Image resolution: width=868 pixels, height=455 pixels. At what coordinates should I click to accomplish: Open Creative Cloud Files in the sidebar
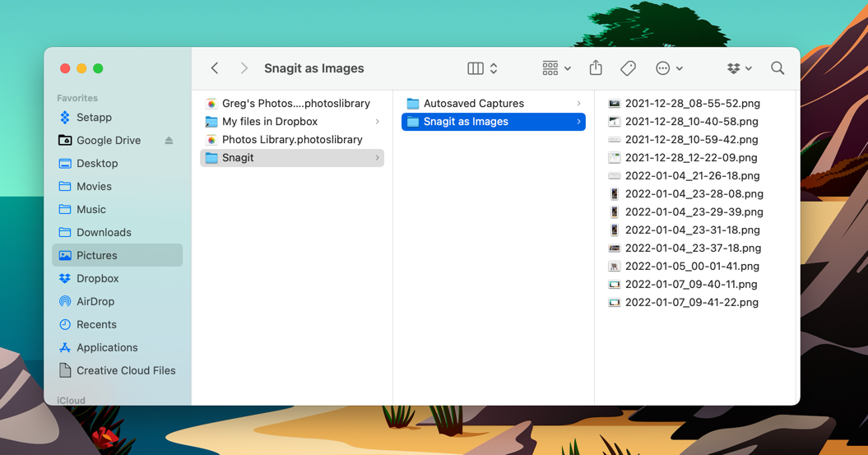(118, 370)
